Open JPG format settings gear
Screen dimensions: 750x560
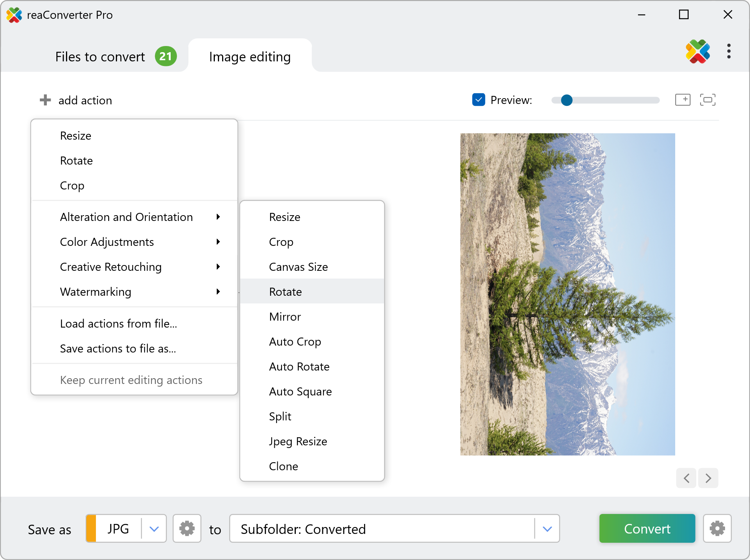pos(187,529)
